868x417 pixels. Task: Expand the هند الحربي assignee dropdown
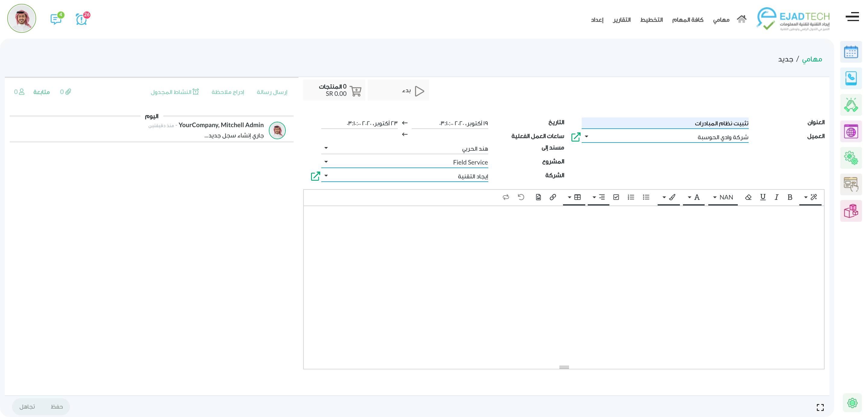[x=326, y=148]
